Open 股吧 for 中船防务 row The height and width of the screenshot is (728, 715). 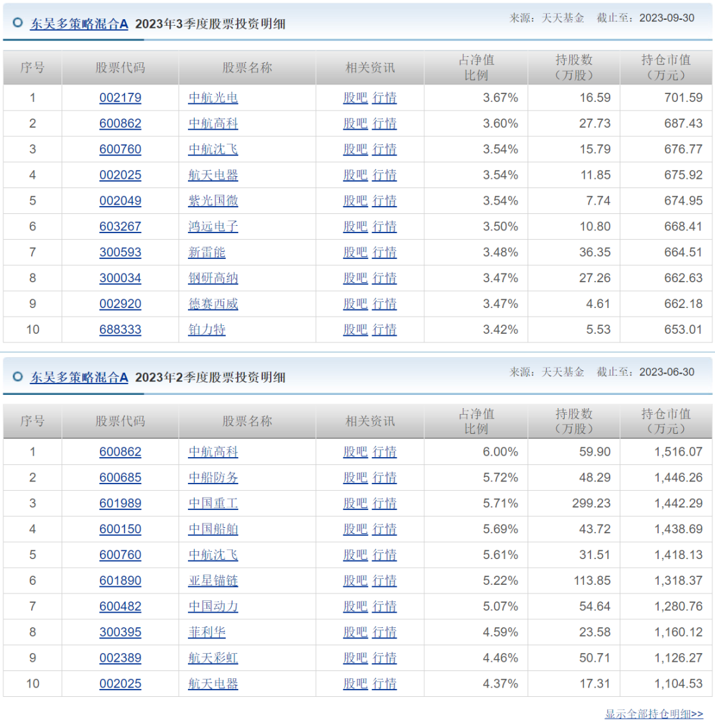(355, 478)
